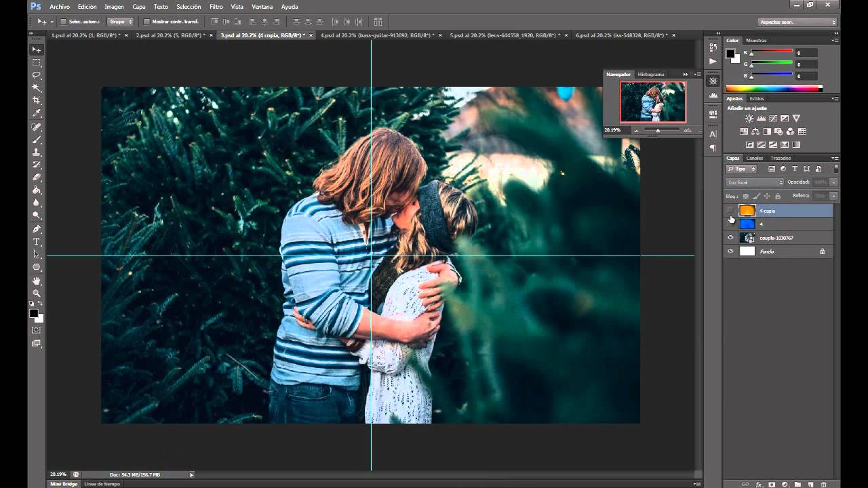Viewport: 868px width, 488px height.
Task: Open the Filtro menu
Action: [216, 7]
